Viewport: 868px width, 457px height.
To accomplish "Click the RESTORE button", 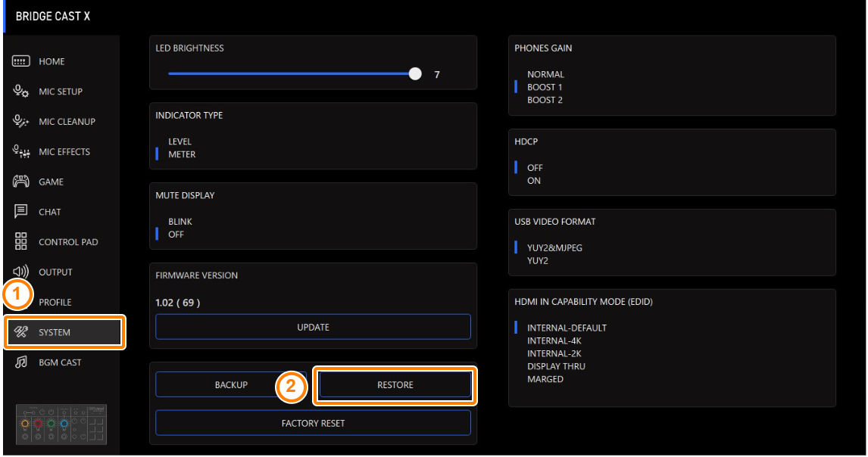I will coord(395,384).
